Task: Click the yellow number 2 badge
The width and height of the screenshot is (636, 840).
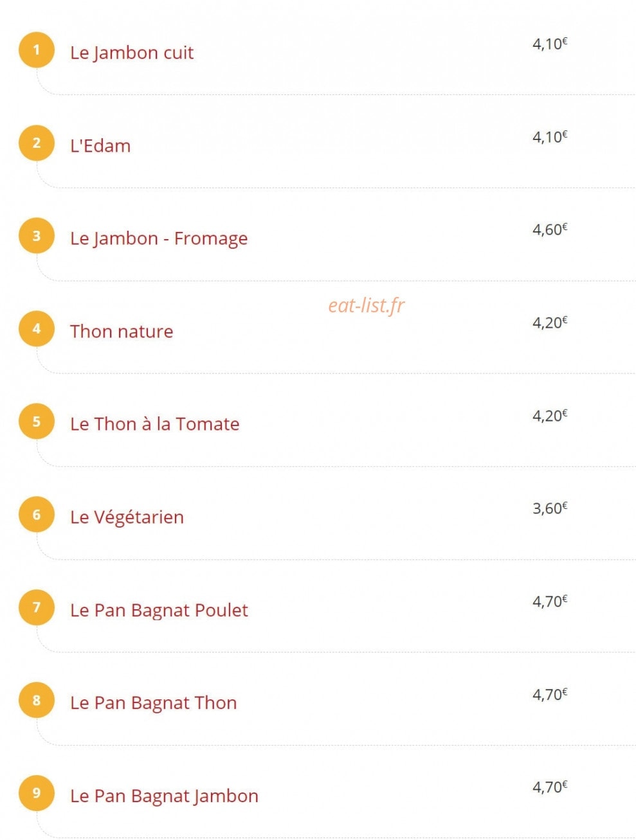Action: [x=37, y=143]
